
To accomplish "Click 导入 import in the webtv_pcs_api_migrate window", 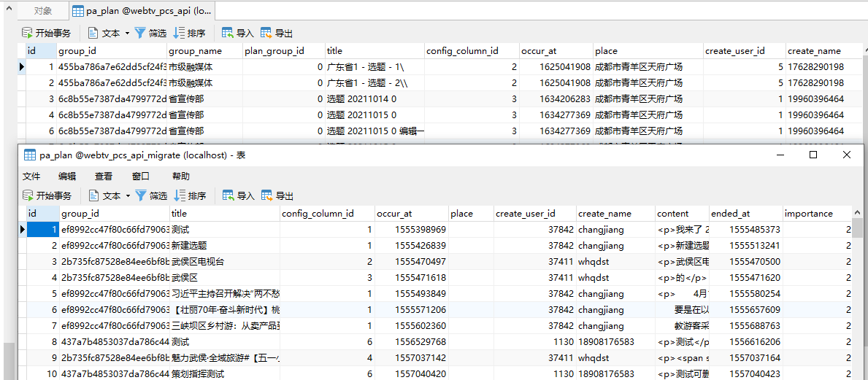I will (x=239, y=196).
